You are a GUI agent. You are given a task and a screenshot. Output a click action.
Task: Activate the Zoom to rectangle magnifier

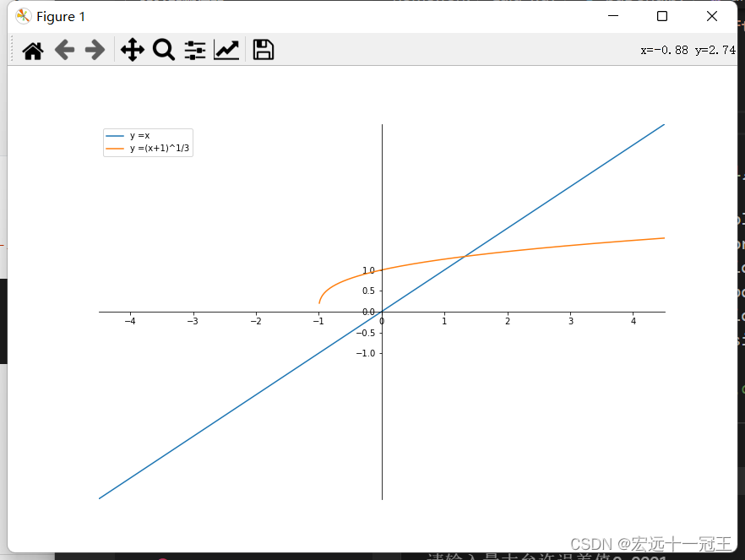click(x=164, y=50)
